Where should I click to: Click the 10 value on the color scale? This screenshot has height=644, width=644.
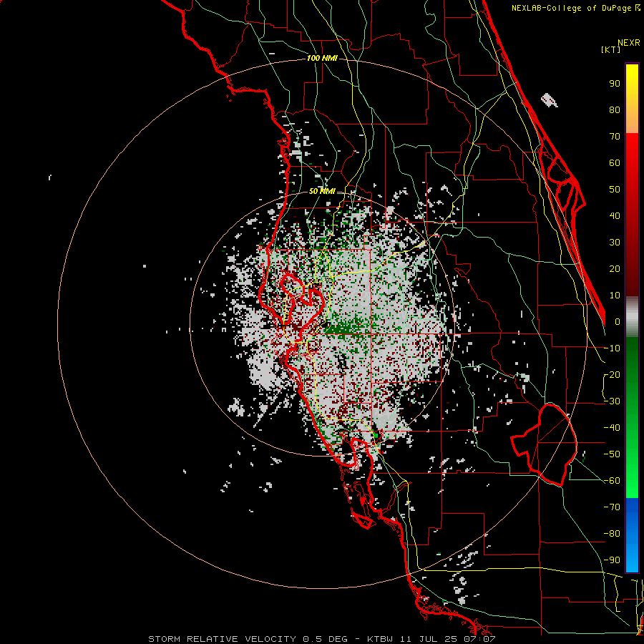(615, 296)
